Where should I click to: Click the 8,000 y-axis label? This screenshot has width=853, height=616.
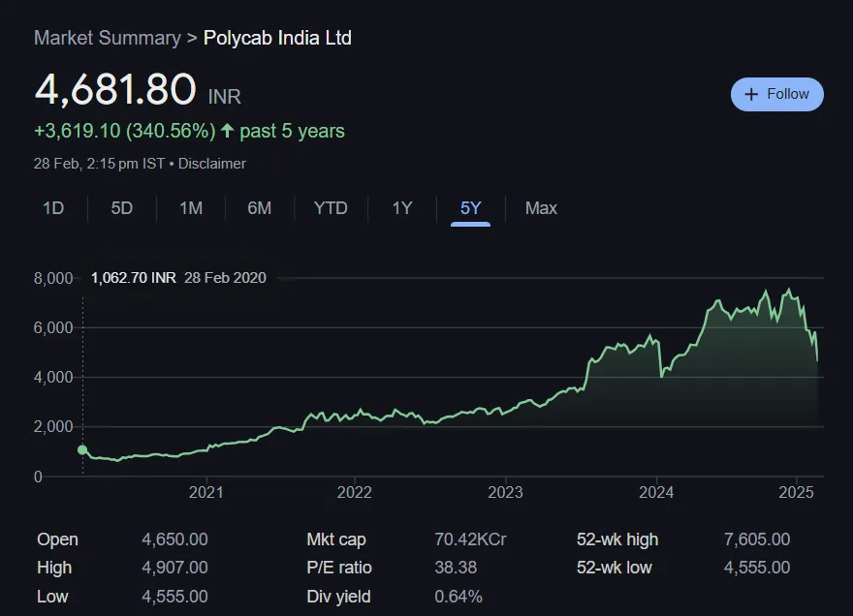pos(53,278)
